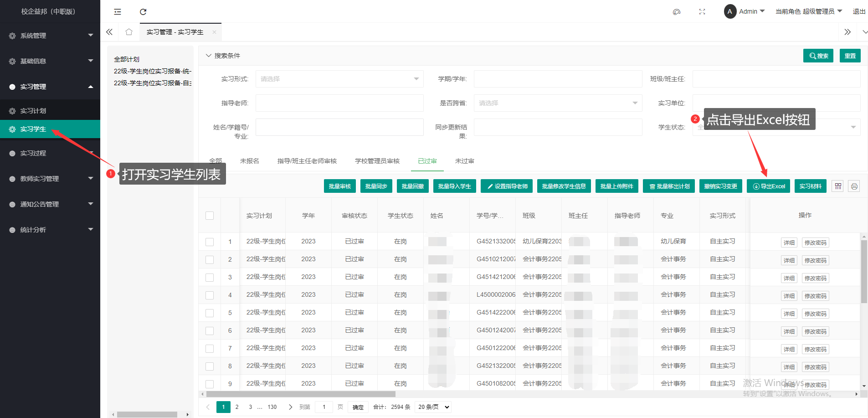Expand 统计分析 in the sidebar menu
The image size is (868, 418).
coord(50,230)
